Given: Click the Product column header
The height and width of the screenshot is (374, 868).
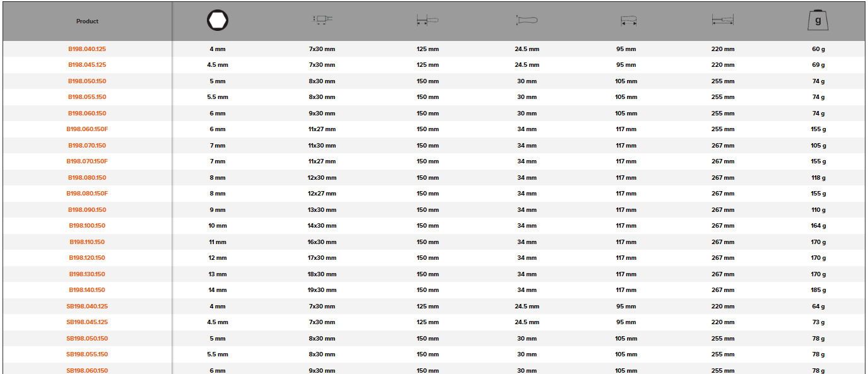Looking at the screenshot, I should (x=87, y=21).
